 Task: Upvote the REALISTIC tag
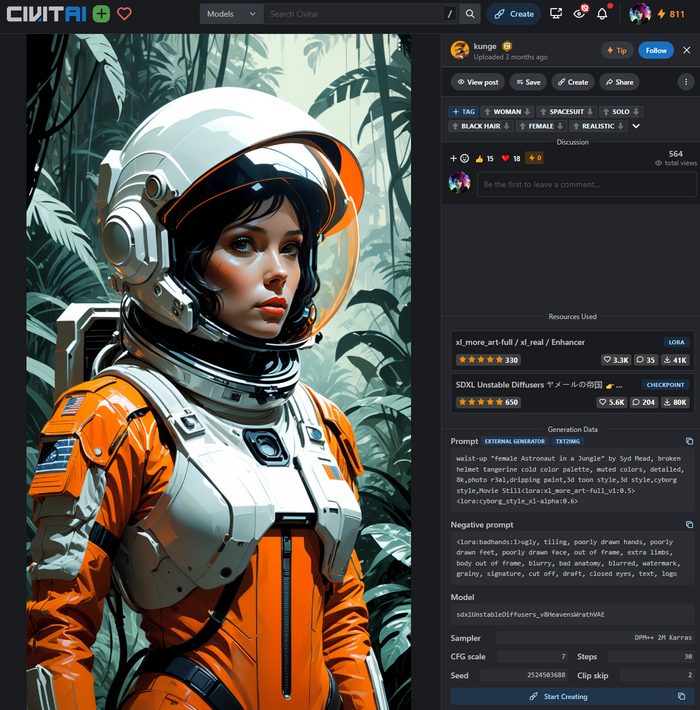576,126
